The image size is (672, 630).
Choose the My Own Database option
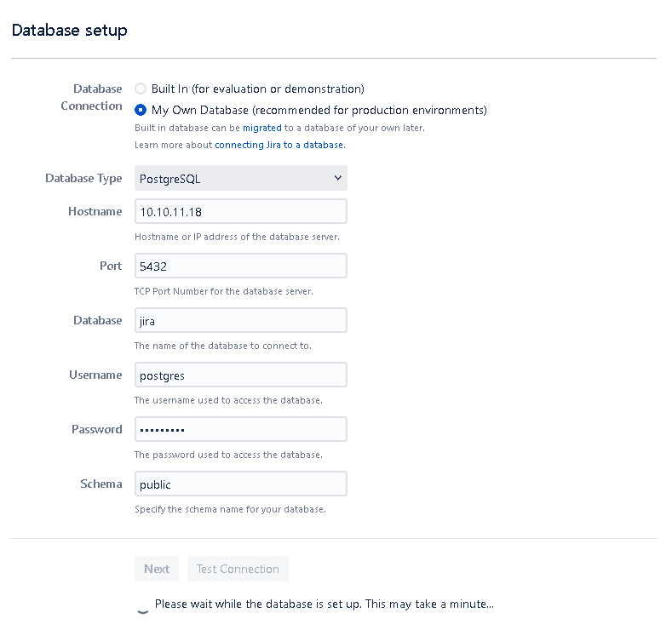(141, 110)
